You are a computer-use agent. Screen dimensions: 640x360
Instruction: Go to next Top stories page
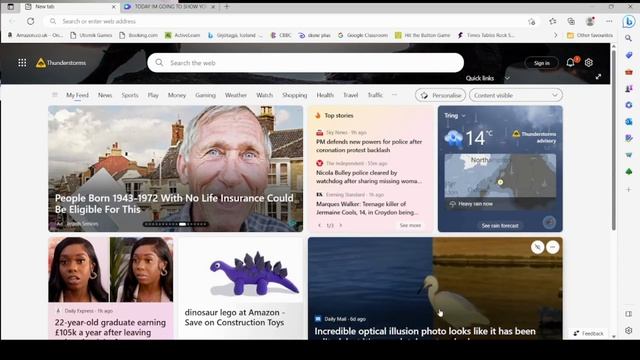coord(341,225)
